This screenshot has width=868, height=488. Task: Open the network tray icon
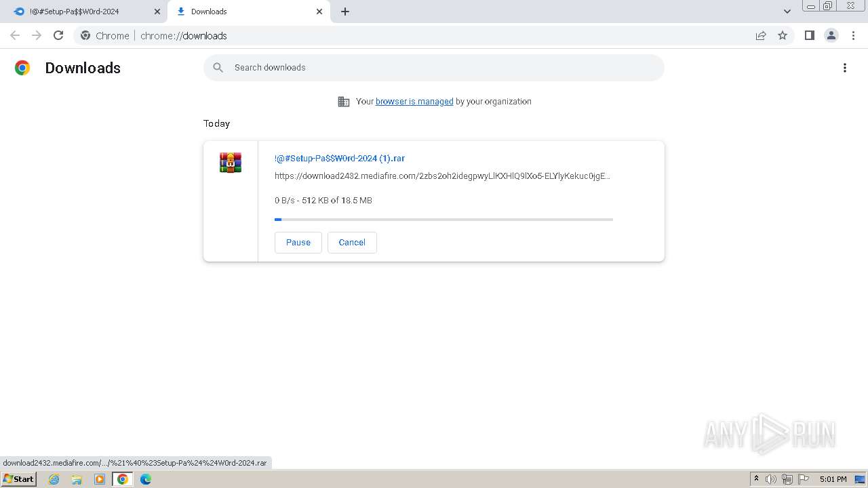pos(787,479)
